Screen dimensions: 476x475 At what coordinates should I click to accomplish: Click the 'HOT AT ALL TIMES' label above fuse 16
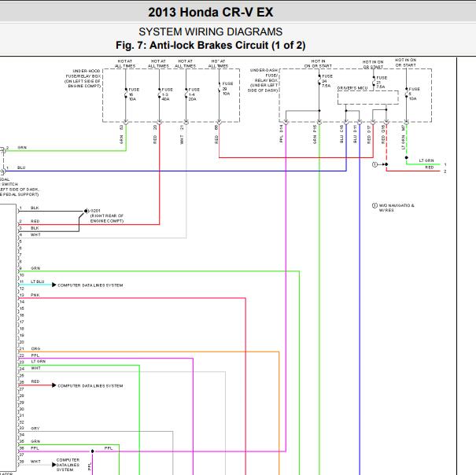(x=125, y=64)
